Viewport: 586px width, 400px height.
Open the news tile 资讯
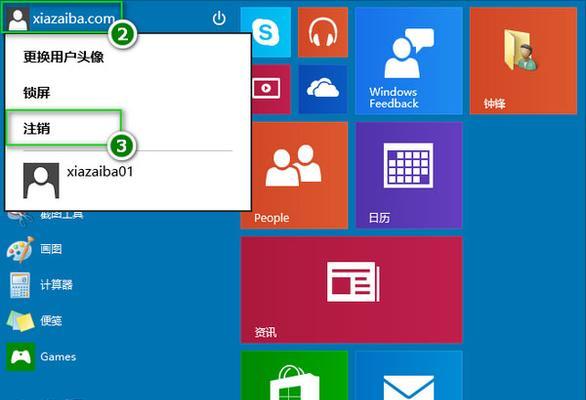pyautogui.click(x=352, y=290)
